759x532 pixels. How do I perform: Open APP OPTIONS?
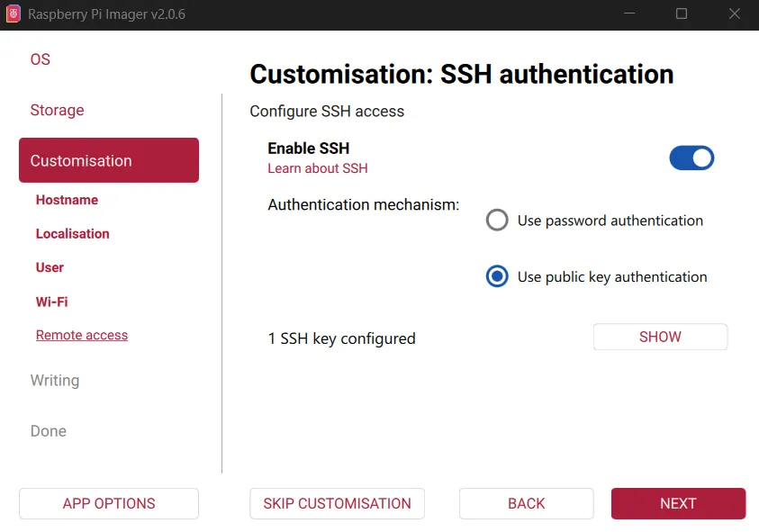pos(109,503)
